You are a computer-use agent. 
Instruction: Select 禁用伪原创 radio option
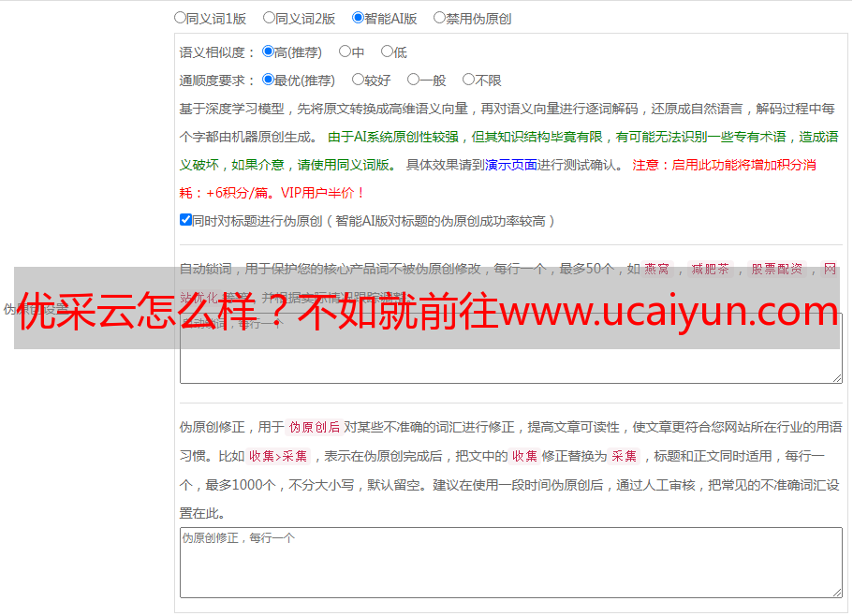tap(439, 18)
